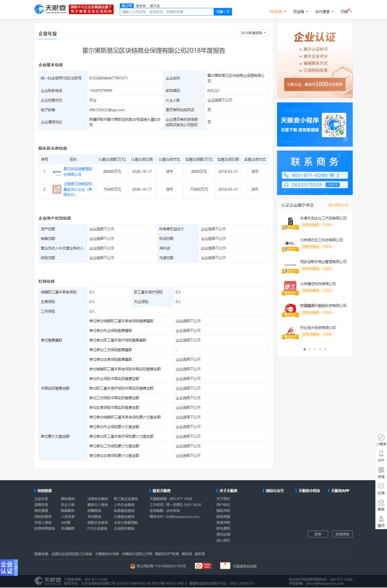The width and height of the screenshot is (387, 588).
Task: Click the company name search input field
Action: (167, 12)
